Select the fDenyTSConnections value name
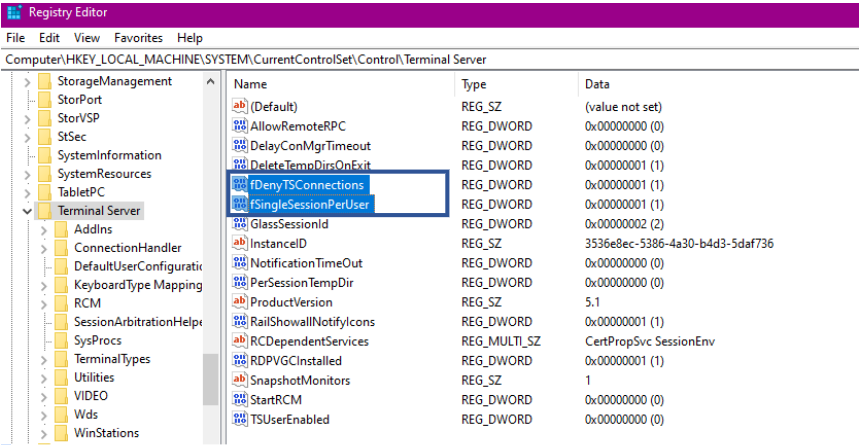 [x=309, y=185]
